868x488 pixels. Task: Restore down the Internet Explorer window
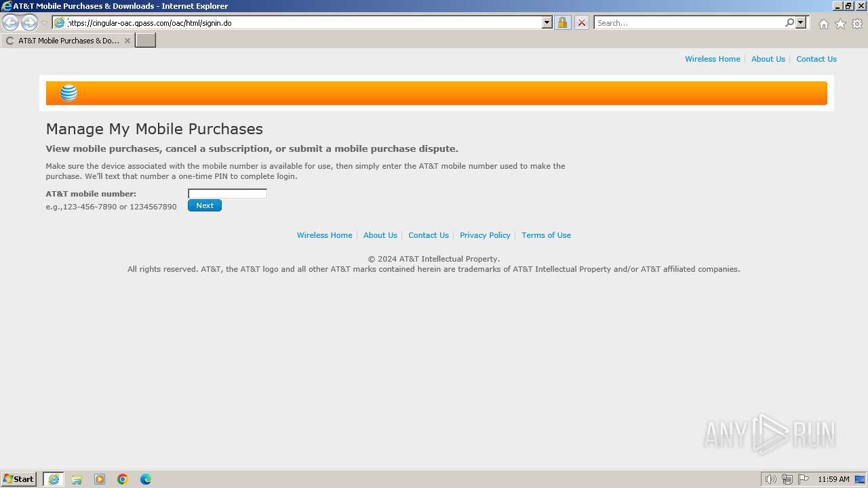[849, 5]
